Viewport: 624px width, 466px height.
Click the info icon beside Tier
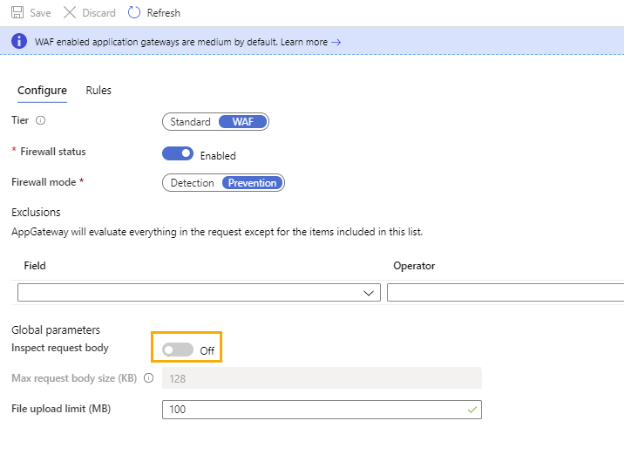[x=41, y=121]
